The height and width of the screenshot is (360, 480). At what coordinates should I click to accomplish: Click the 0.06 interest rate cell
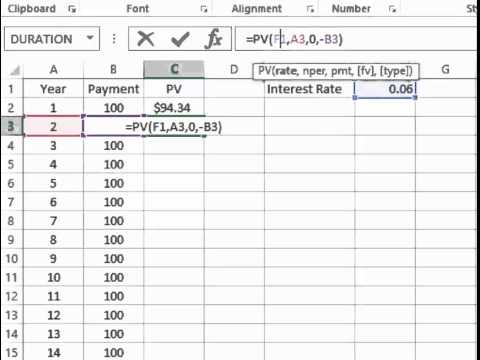pos(385,89)
